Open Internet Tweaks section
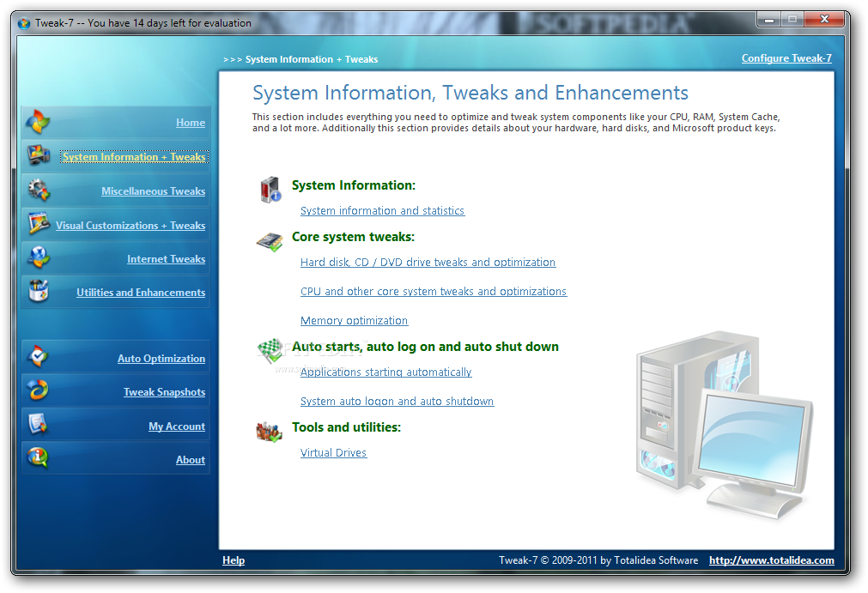The image size is (868, 593). click(166, 259)
